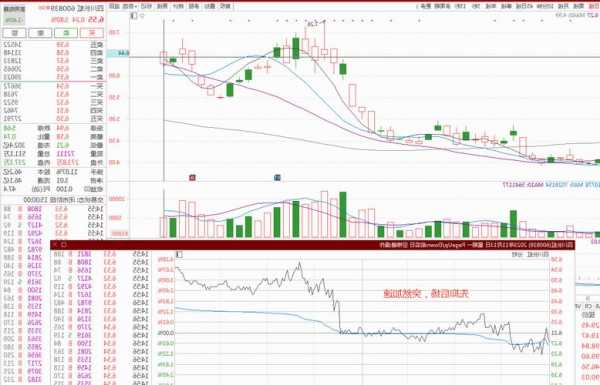This screenshot has height=385, width=600.
Task: Close the dark red intraday popup window
Action: [55, 244]
